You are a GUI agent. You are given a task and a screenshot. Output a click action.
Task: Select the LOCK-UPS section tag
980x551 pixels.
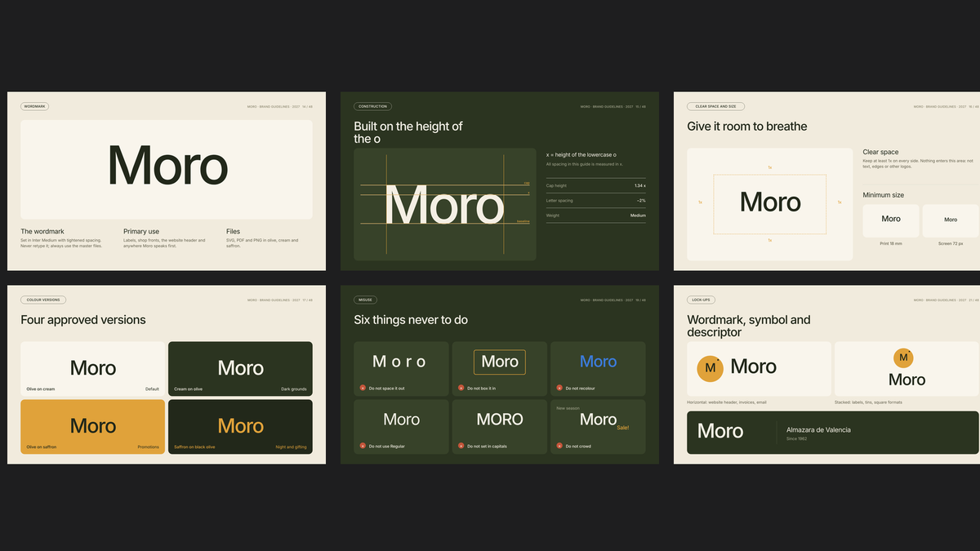[701, 300]
